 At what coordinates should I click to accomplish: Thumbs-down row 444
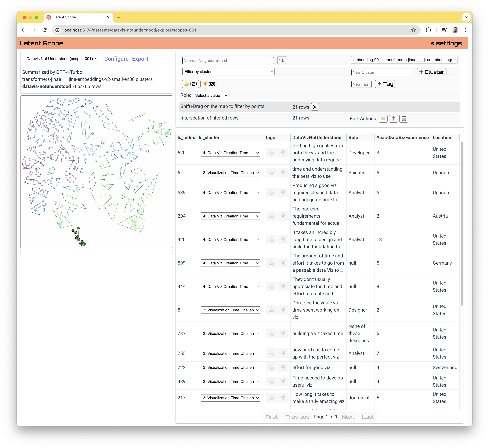click(283, 287)
